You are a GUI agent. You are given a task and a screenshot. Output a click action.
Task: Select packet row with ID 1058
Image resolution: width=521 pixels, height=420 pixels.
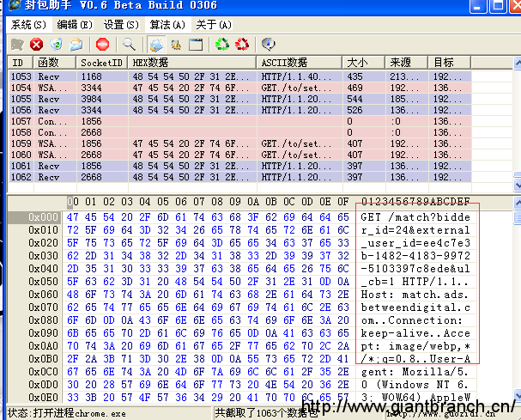239,132
